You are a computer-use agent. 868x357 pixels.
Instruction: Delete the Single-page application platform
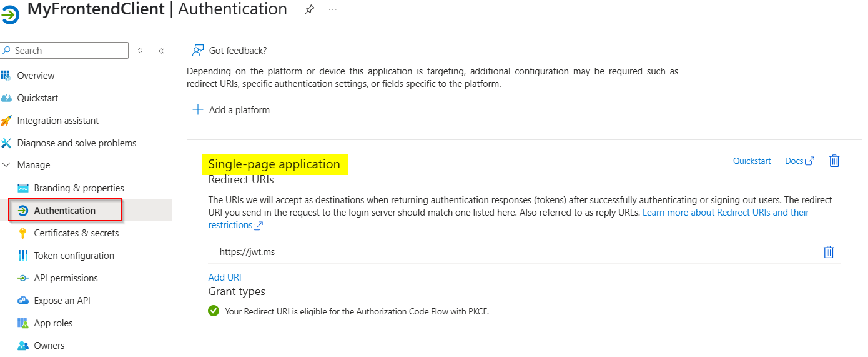point(834,161)
